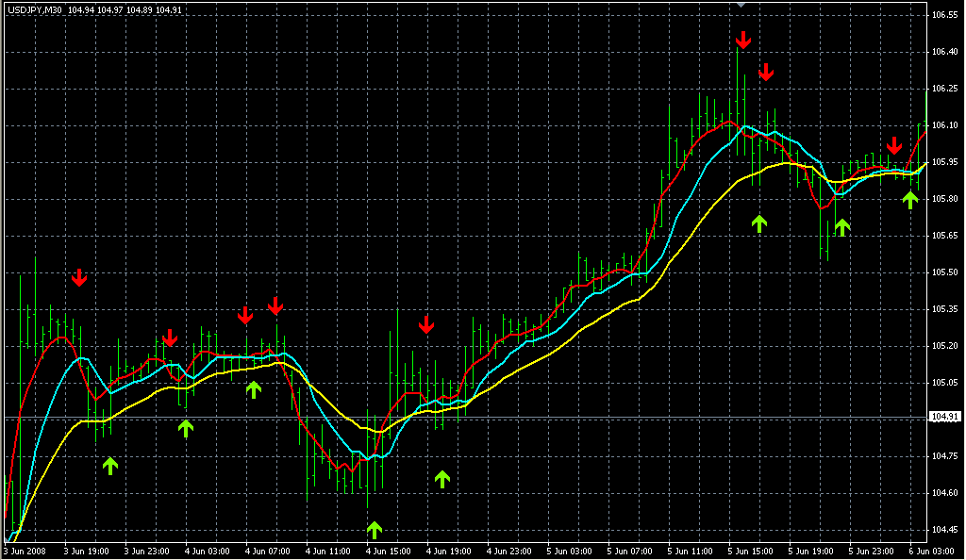Click the topmost red sell arrow at the price peak
This screenshot has height=560, width=966.
(743, 40)
